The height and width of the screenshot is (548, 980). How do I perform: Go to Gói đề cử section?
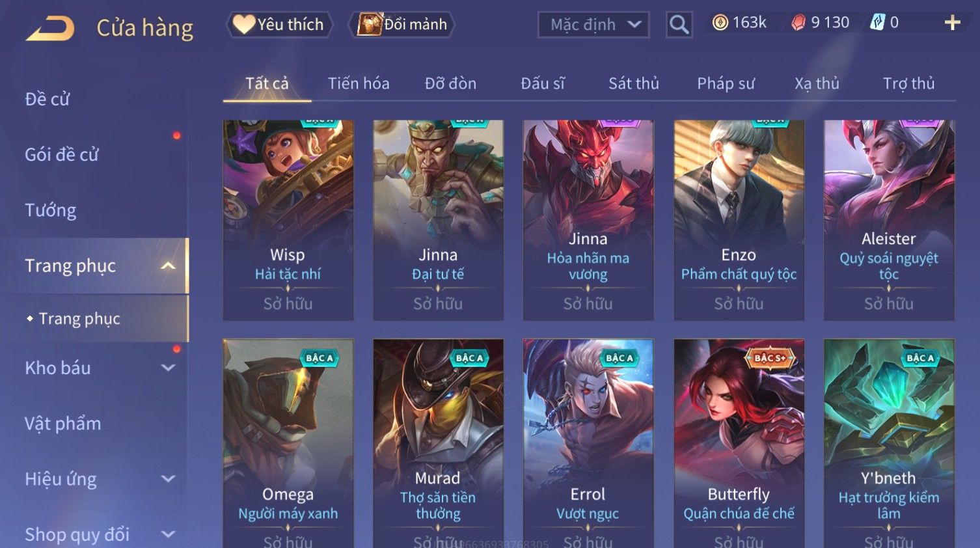62,154
